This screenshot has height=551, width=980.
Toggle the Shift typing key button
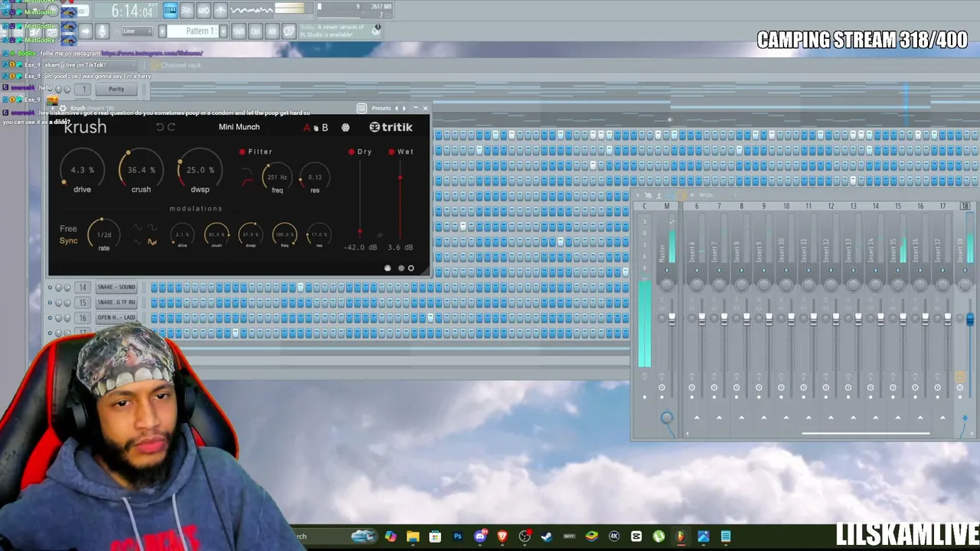pos(239,31)
